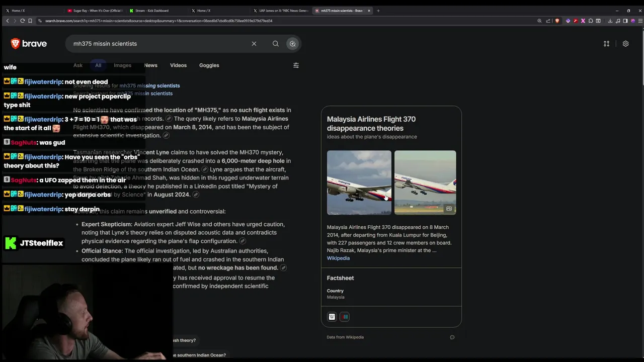Close the mh375 missin scientists tab

coord(369,11)
